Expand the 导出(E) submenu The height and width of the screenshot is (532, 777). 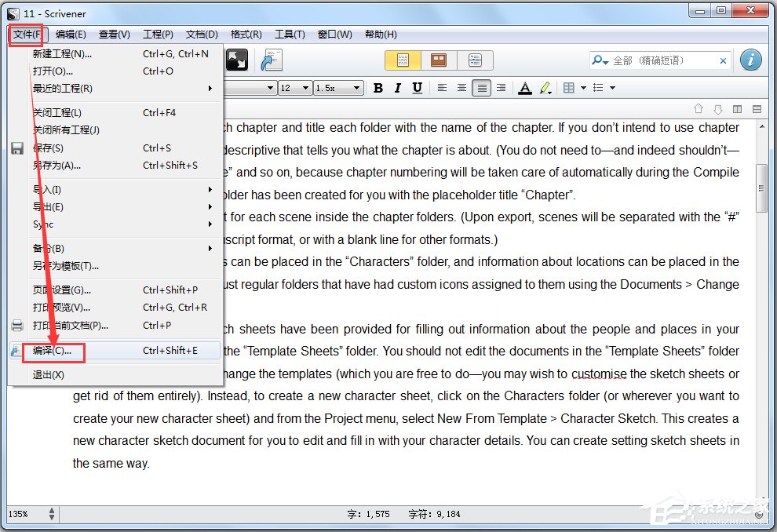coord(115,206)
